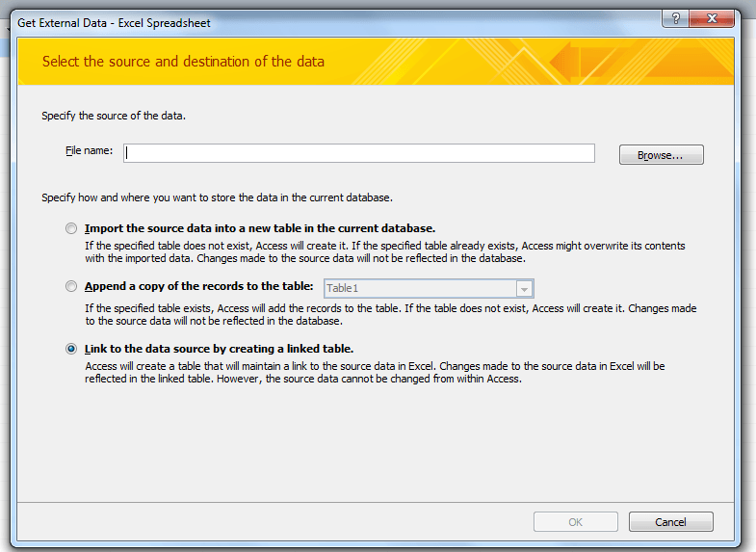Image resolution: width=756 pixels, height=552 pixels.
Task: Click the "Specify the source of the data" text
Action: click(114, 116)
